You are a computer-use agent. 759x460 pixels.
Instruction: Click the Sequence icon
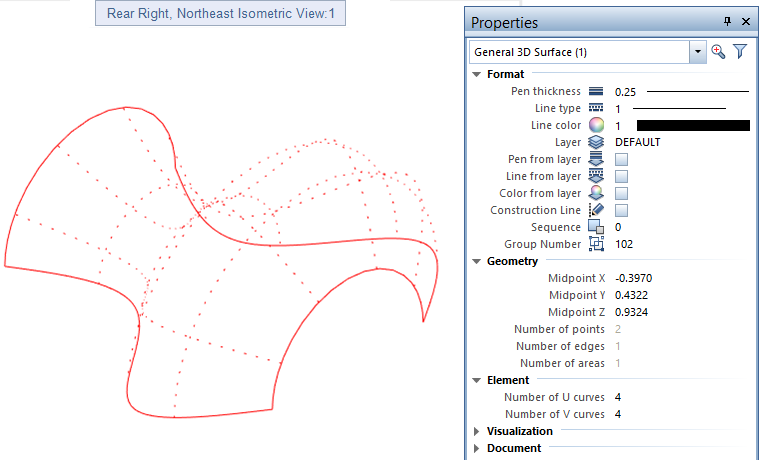coord(596,227)
